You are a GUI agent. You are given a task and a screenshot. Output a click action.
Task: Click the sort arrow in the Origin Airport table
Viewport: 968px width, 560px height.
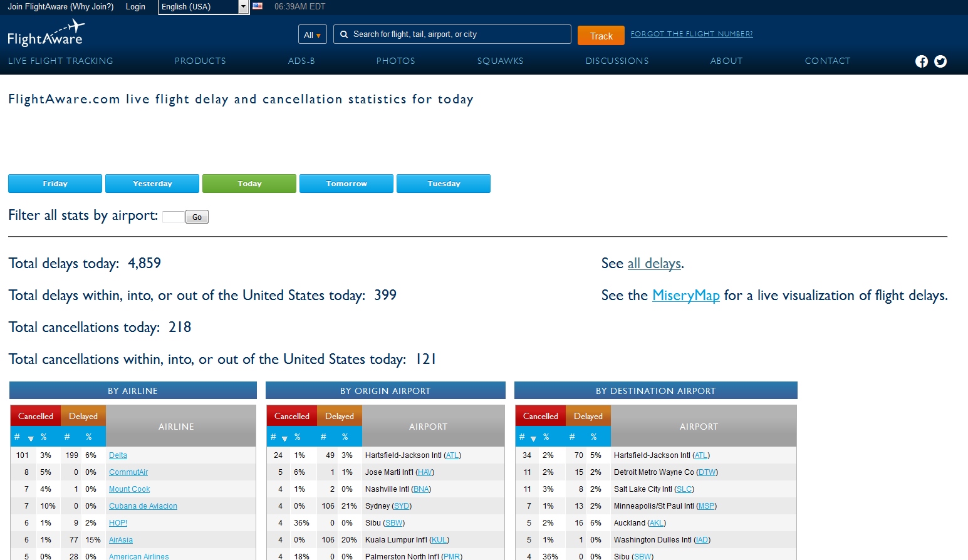[x=284, y=438]
